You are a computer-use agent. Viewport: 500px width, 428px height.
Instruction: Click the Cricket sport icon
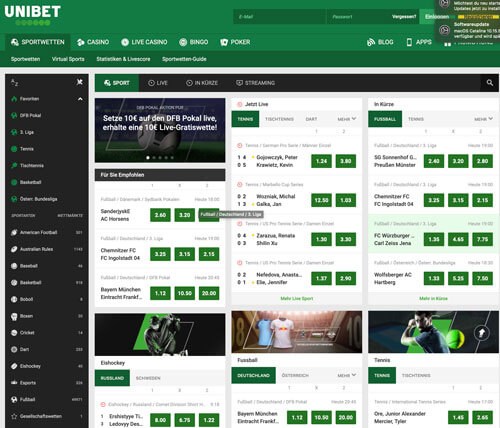(14, 333)
